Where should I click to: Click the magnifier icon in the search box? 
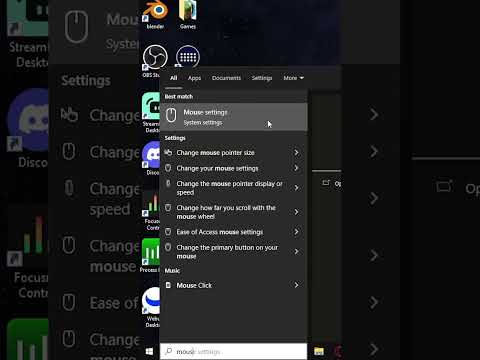(x=169, y=351)
